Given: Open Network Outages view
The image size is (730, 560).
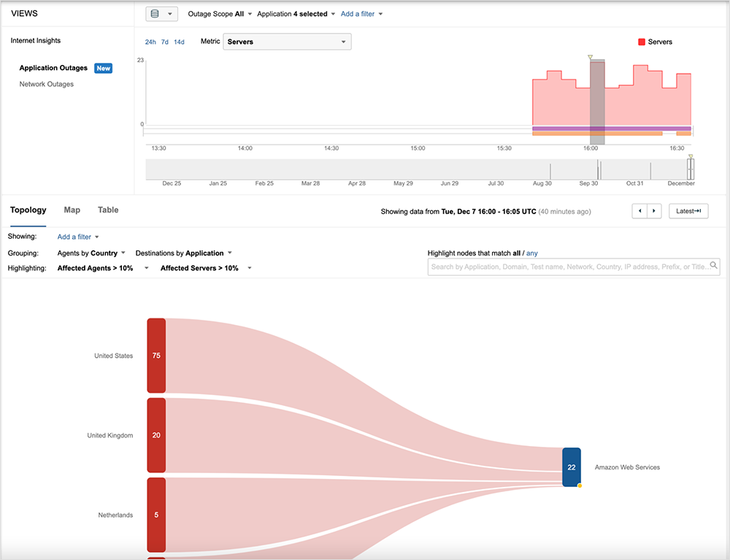Looking at the screenshot, I should pyautogui.click(x=47, y=84).
